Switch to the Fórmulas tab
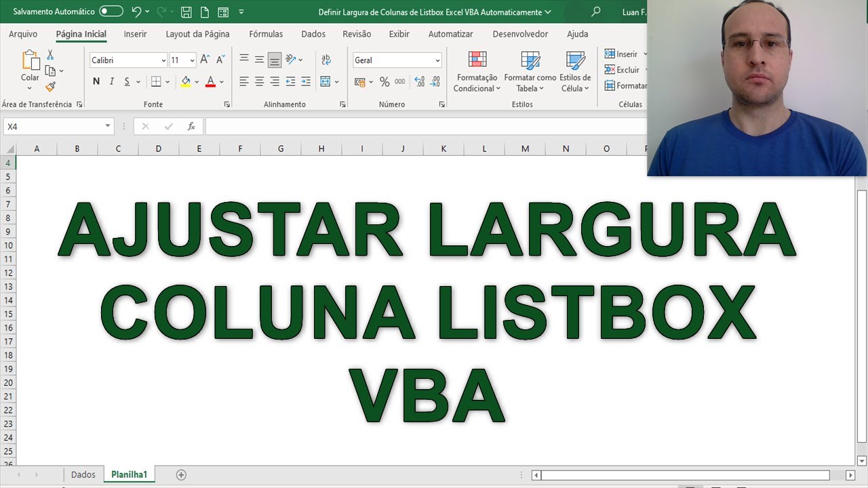 [x=266, y=34]
